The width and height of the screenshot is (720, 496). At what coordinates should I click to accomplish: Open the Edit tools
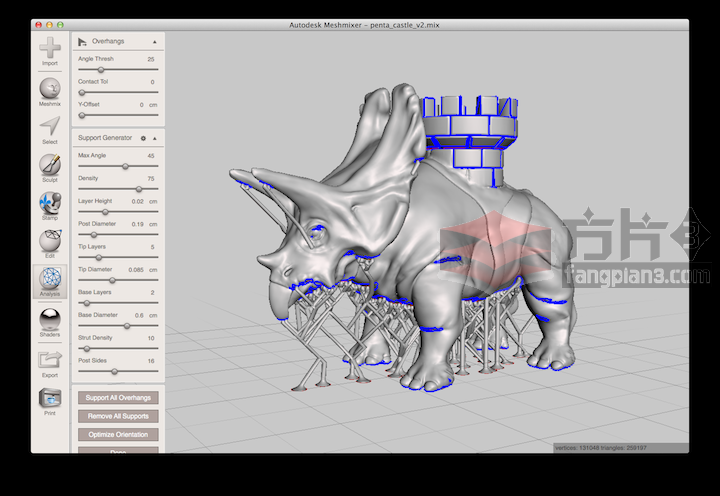click(50, 244)
